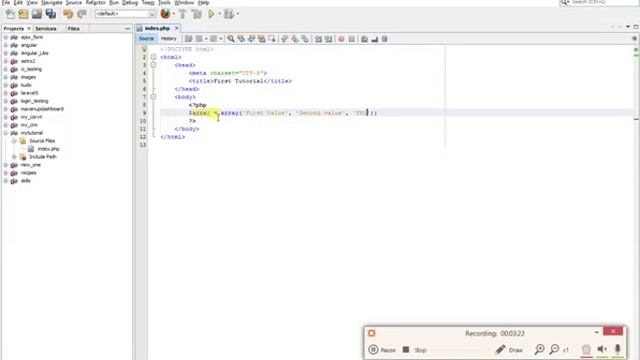Open the File menu
The height and width of the screenshot is (360, 640).
[x=6, y=2]
